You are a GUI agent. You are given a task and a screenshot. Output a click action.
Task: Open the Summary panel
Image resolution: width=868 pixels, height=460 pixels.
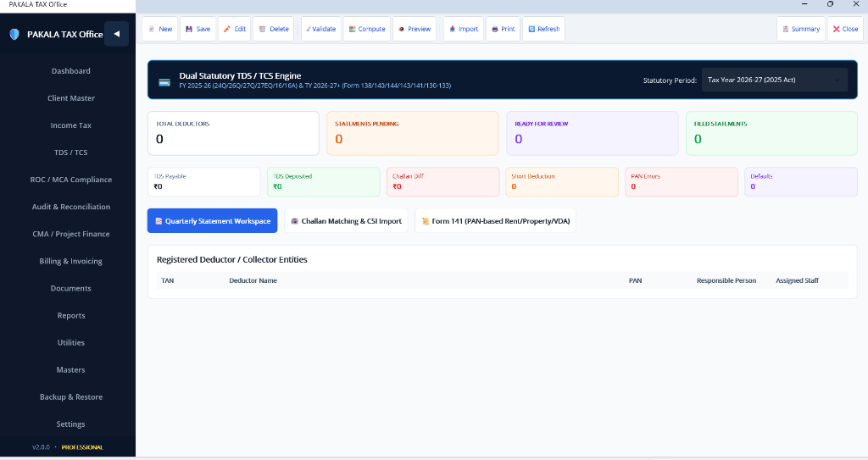click(x=801, y=29)
